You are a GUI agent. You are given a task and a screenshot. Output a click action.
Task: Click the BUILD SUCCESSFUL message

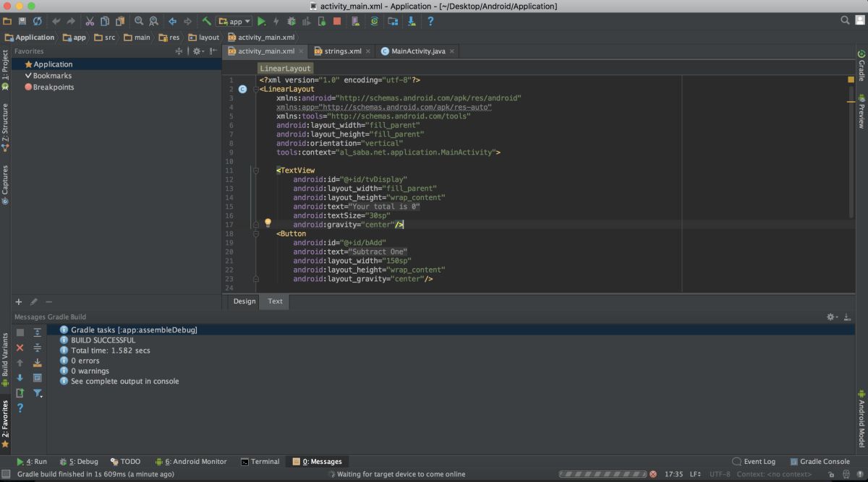103,340
